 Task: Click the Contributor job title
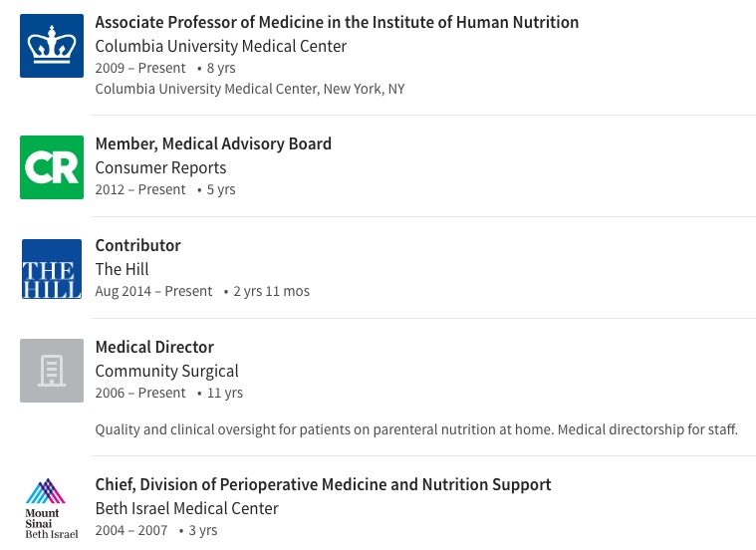(137, 245)
